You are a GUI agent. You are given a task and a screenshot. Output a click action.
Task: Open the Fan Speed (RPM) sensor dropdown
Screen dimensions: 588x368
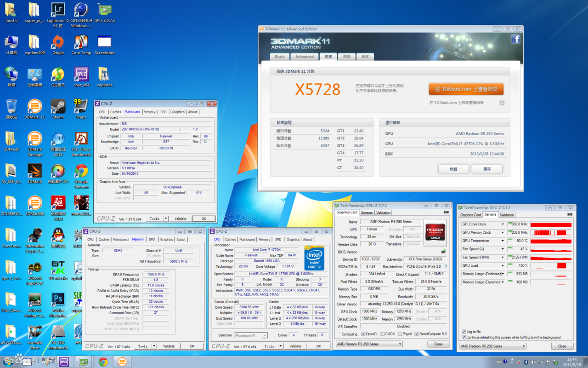(502, 258)
